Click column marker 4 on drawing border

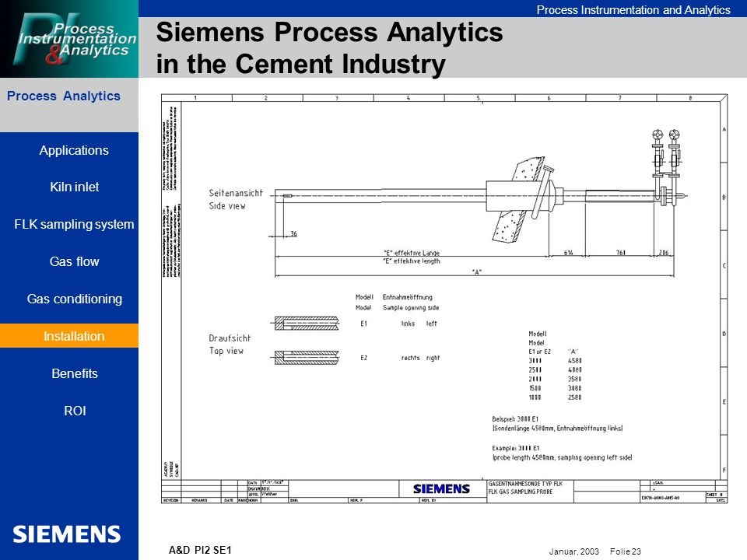[408, 98]
